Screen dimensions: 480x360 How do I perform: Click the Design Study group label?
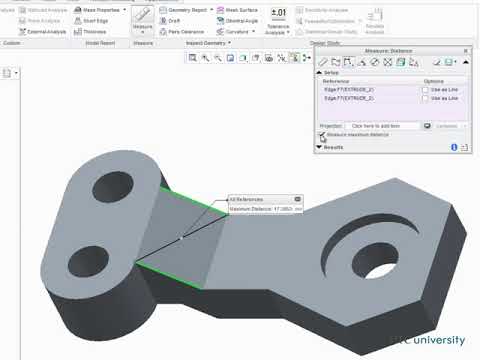coord(325,43)
